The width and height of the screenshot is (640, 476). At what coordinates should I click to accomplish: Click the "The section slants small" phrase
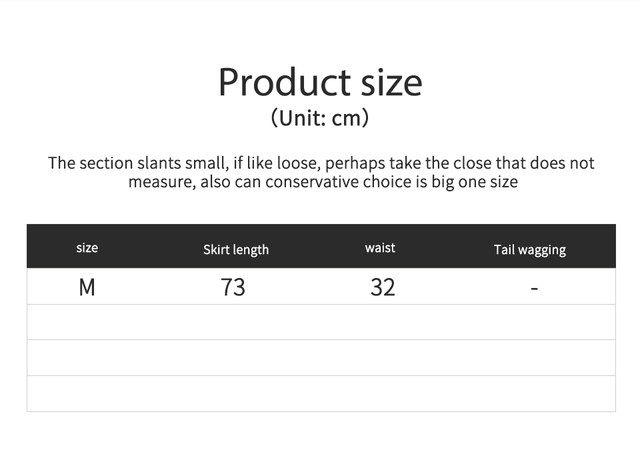[x=136, y=163]
